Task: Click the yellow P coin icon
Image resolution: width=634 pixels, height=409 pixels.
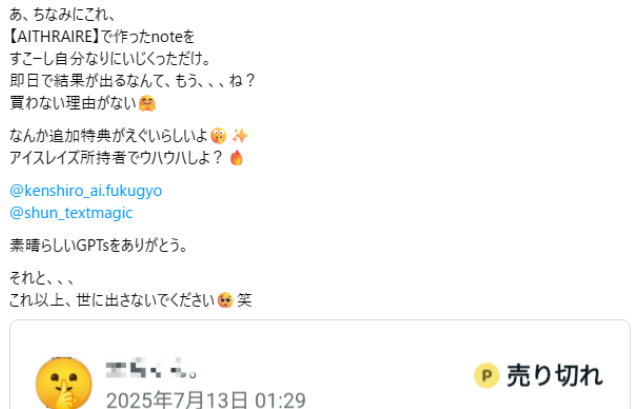Action: [x=486, y=375]
